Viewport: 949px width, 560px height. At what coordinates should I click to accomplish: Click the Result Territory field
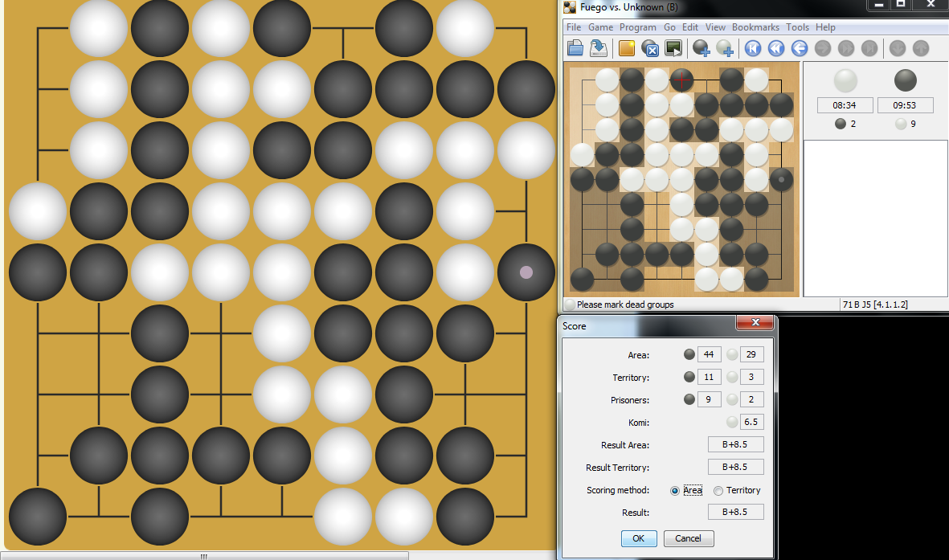735,467
